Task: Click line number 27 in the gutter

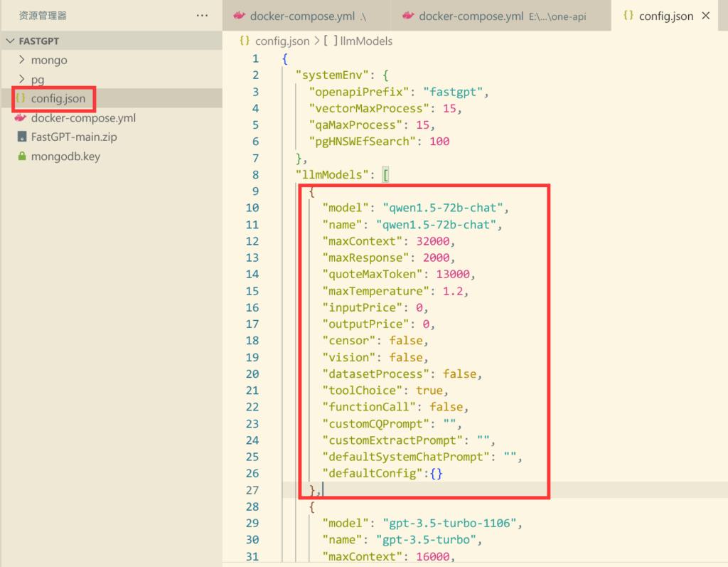Action: click(252, 490)
